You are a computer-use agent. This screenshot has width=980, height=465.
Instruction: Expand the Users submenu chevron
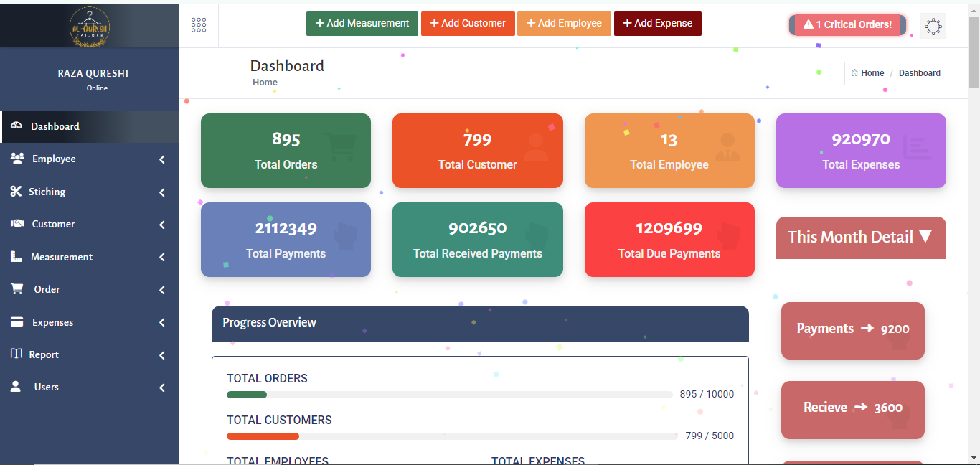pos(162,387)
